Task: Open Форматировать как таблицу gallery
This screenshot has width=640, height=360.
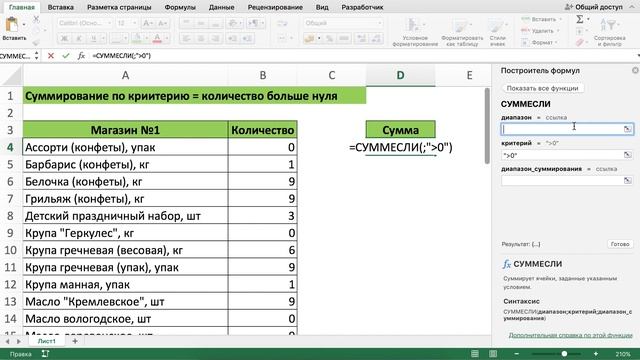Action: (462, 32)
